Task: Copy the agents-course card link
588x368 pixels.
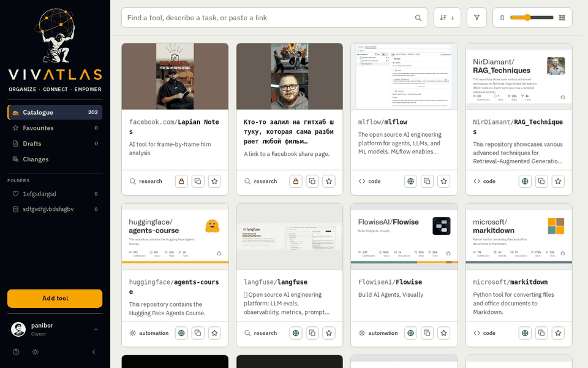Action: (198, 332)
